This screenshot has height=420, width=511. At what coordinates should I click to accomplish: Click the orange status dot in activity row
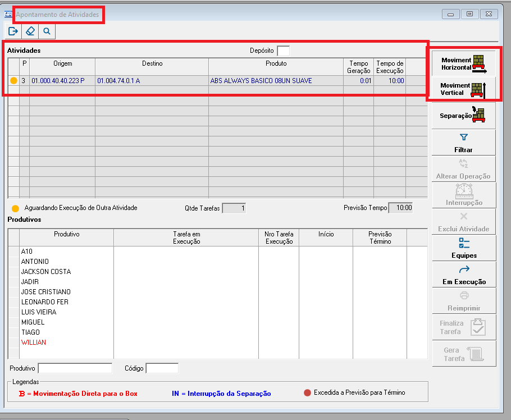pos(13,80)
